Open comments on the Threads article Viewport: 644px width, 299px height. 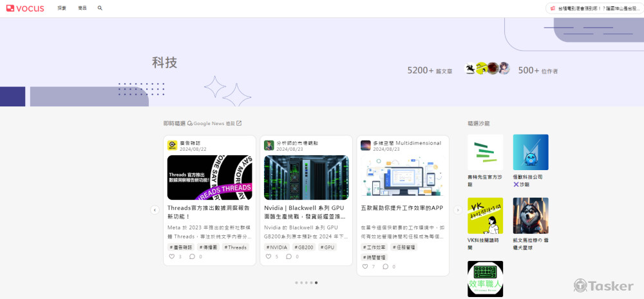(192, 256)
